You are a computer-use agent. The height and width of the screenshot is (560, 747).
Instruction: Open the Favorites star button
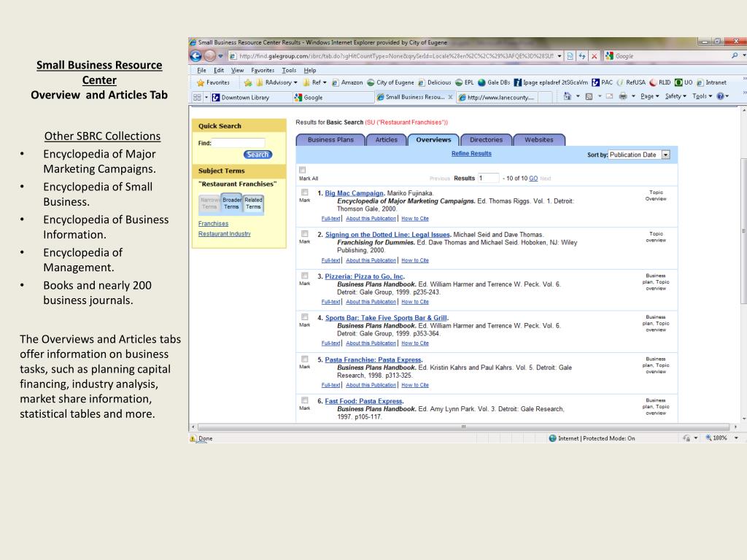point(213,82)
